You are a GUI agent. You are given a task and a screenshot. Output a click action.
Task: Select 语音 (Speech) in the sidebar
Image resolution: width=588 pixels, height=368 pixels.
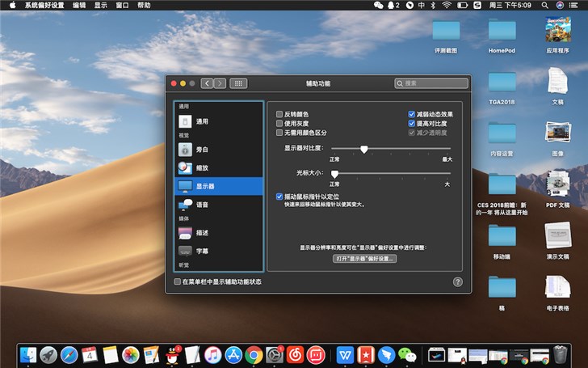click(202, 205)
